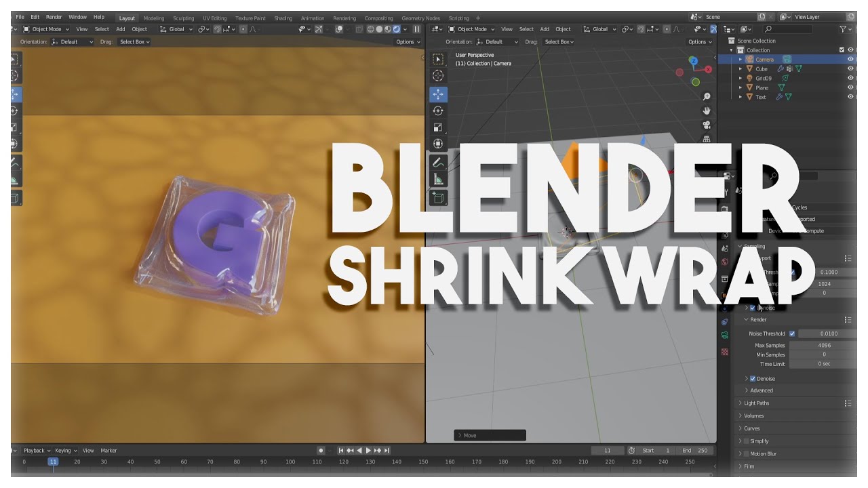Click the timeline current frame field 11
Viewport: 868px width, 488px height.
click(x=608, y=450)
